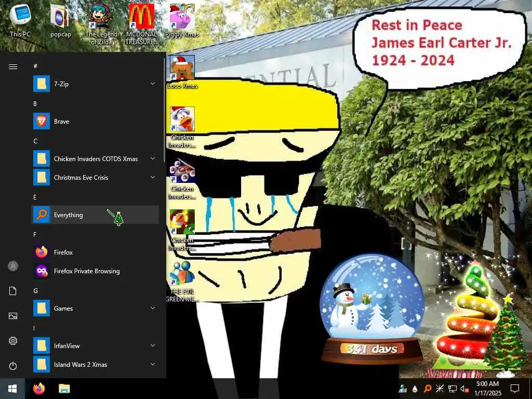Select Christmas Eve Crisis folder entry
Viewport: 532px width, 399px height.
95,177
